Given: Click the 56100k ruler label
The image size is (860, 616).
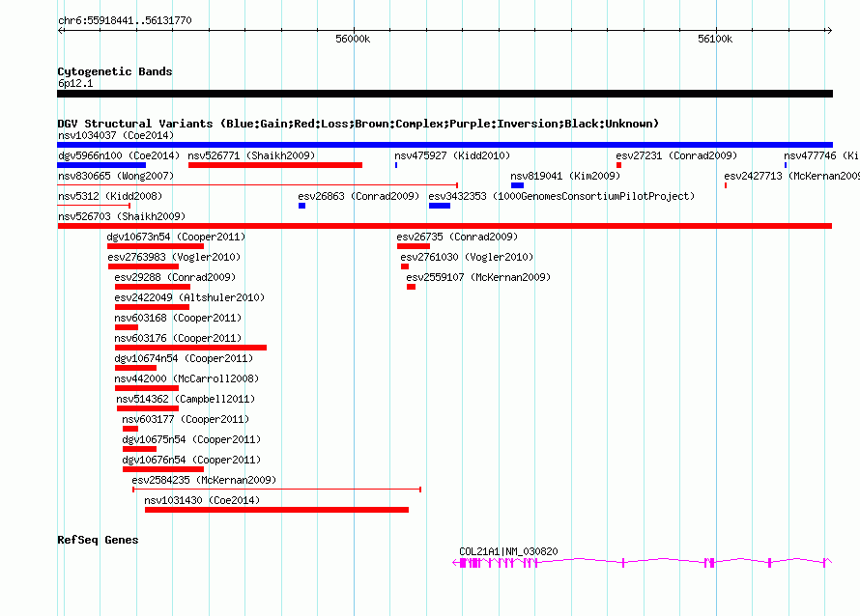Looking at the screenshot, I should point(715,39).
